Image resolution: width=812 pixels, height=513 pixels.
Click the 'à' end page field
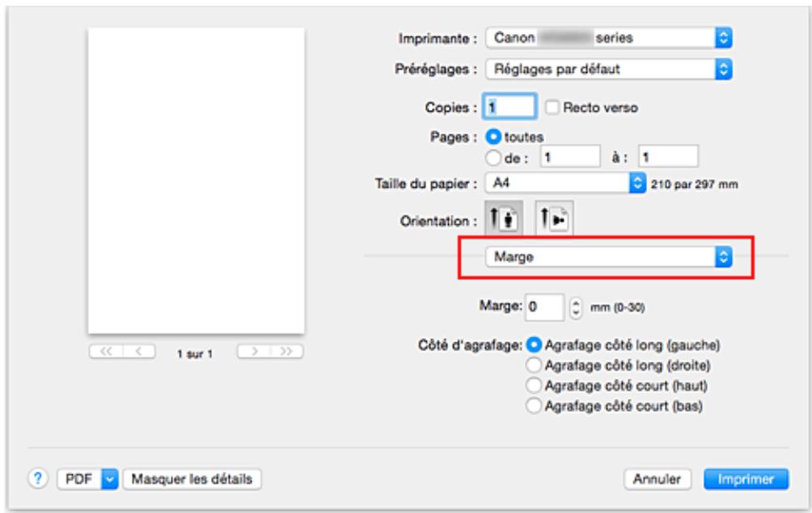(668, 156)
